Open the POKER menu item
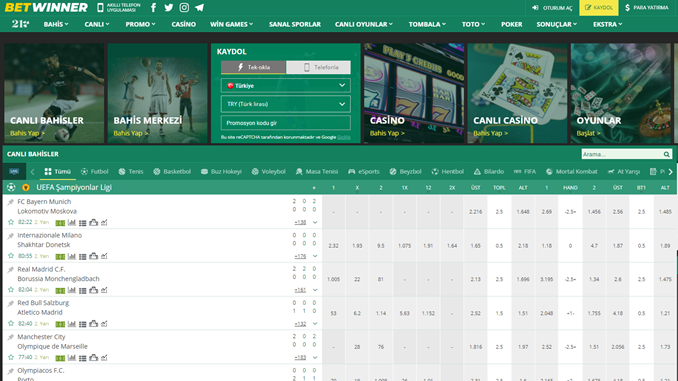This screenshot has width=678, height=381. coord(512,24)
